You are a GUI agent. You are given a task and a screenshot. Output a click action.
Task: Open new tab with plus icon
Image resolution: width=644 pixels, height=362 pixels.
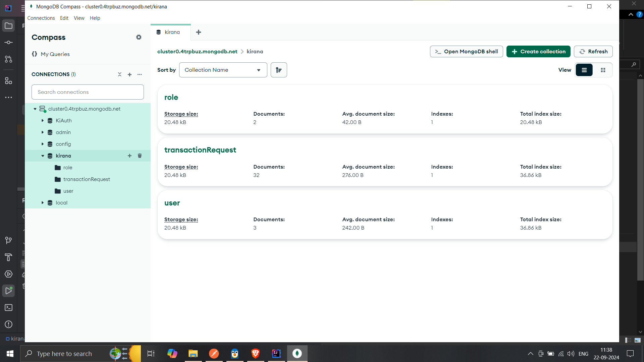199,32
